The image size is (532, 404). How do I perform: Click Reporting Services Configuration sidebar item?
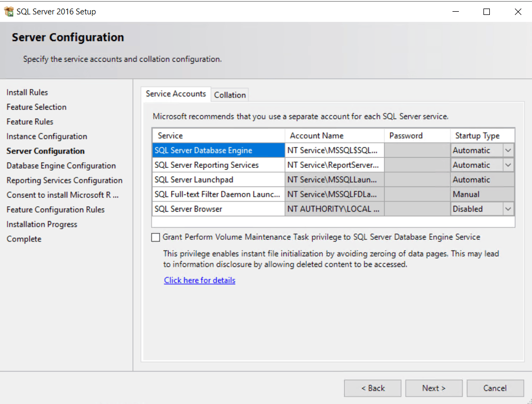(64, 180)
